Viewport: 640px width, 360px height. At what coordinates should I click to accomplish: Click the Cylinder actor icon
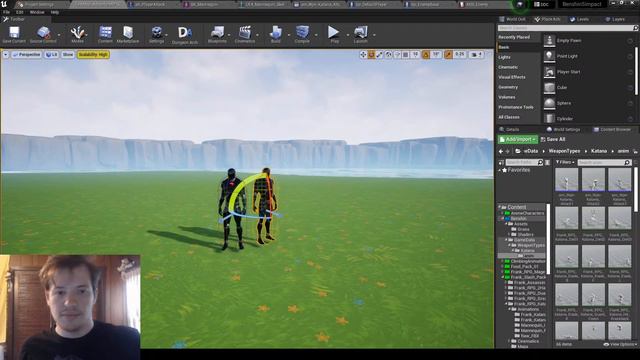click(549, 118)
